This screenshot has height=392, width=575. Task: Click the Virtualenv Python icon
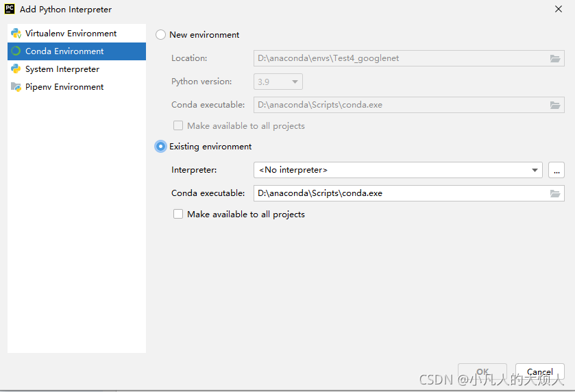(16, 34)
